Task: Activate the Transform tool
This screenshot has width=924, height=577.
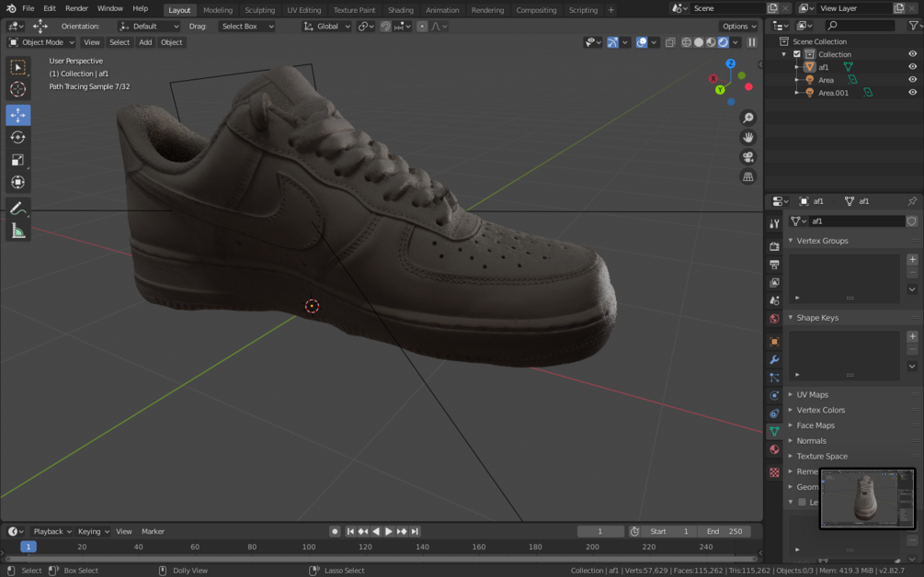Action: (x=17, y=182)
